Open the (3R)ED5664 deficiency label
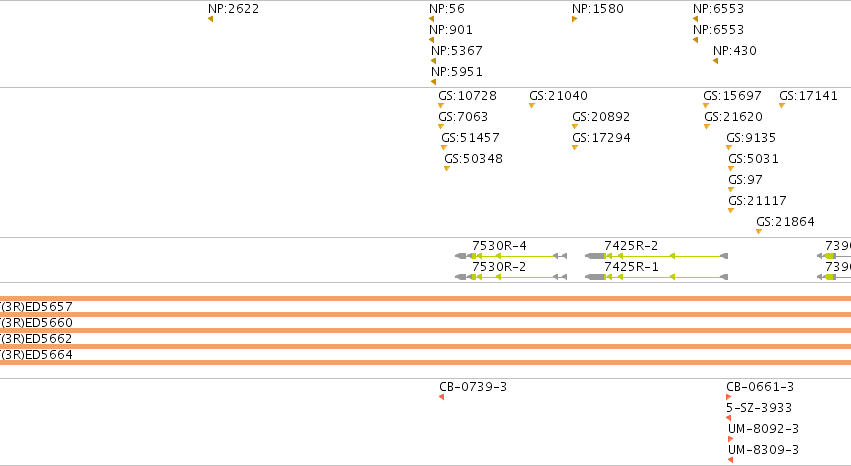851x466 pixels. pos(36,355)
